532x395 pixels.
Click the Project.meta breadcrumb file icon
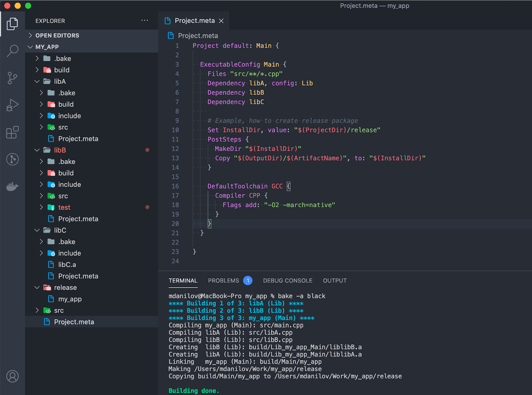pos(171,36)
